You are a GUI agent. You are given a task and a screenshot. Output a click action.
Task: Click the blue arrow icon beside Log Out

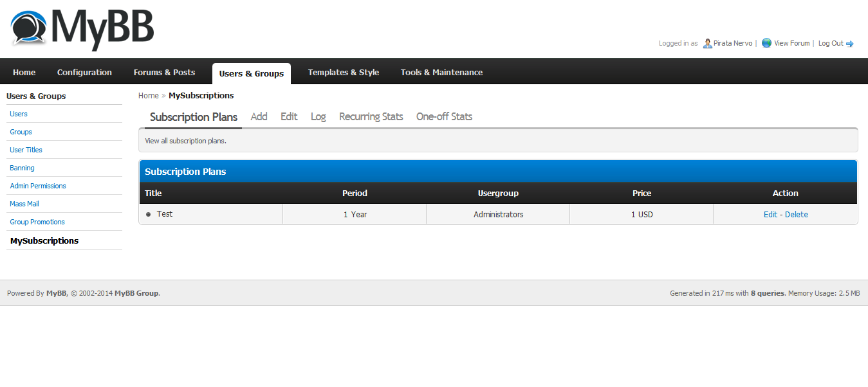click(x=850, y=44)
